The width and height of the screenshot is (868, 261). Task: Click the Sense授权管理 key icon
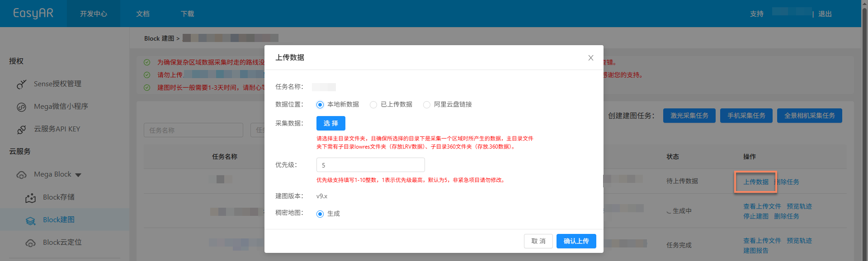click(x=21, y=84)
